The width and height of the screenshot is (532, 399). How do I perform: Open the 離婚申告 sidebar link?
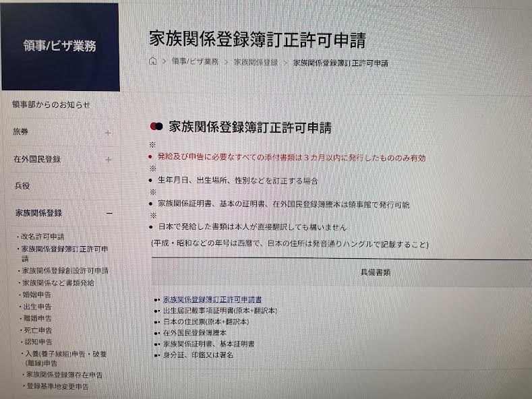tap(37, 318)
